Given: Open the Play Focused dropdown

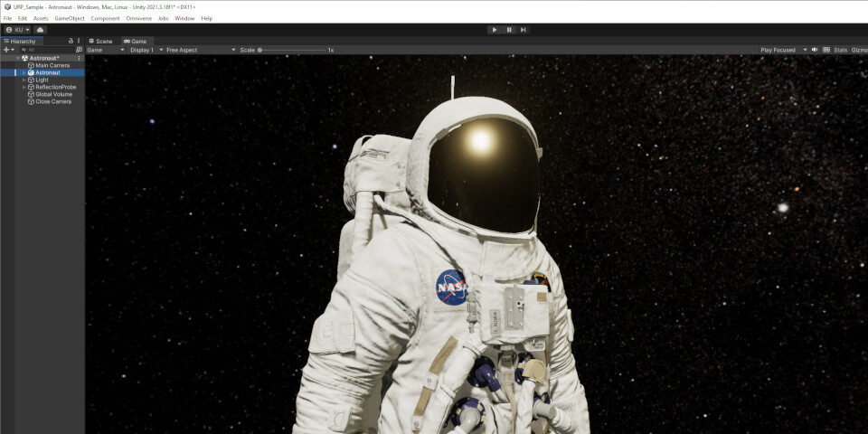Looking at the screenshot, I should (x=783, y=50).
